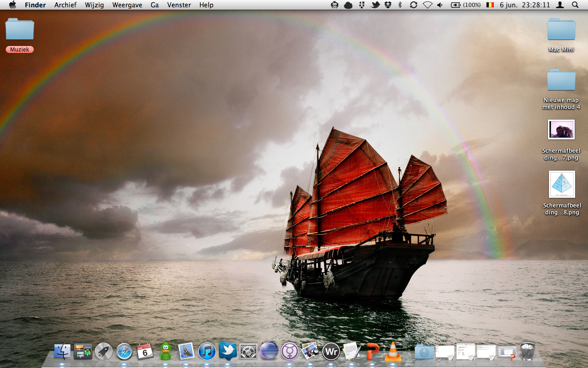Image resolution: width=588 pixels, height=368 pixels.
Task: Launch Safari from the Dock
Action: click(124, 352)
